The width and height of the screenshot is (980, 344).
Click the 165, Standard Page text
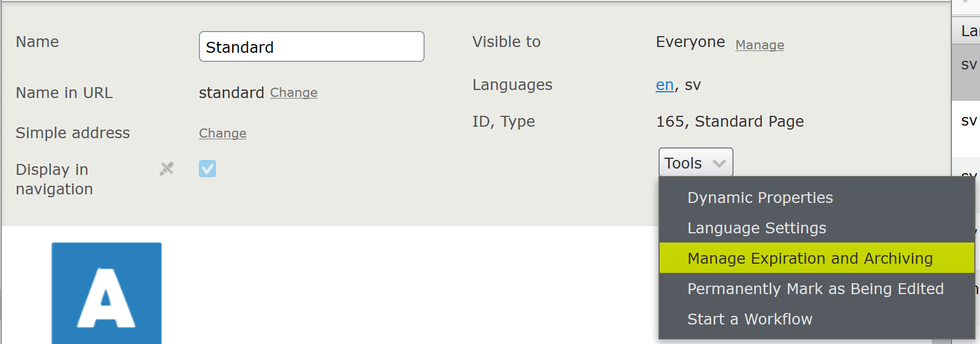tap(730, 122)
